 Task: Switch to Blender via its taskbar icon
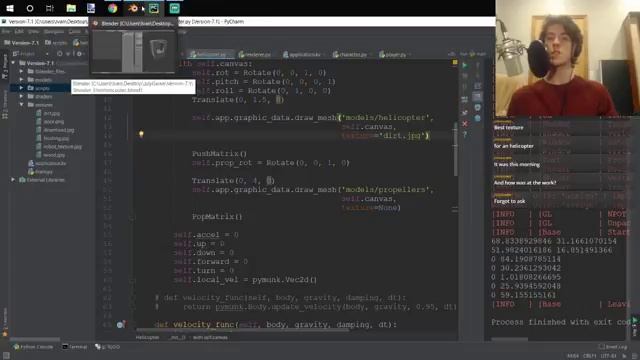click(133, 8)
